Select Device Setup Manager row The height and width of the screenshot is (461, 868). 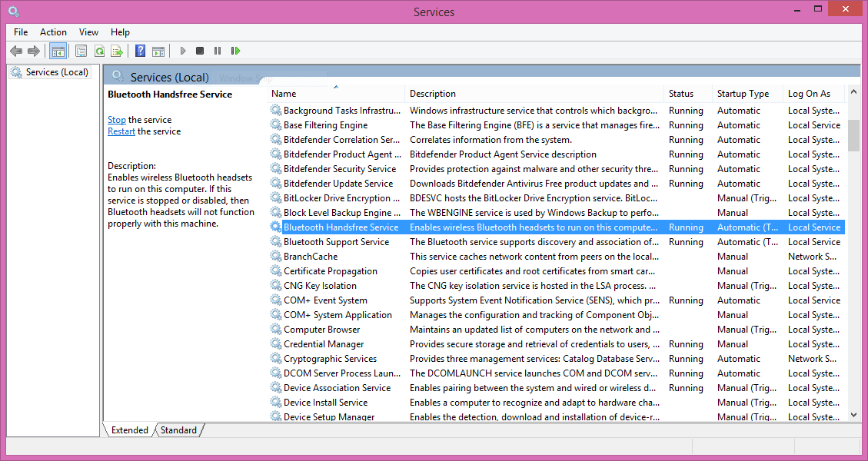tap(557, 416)
